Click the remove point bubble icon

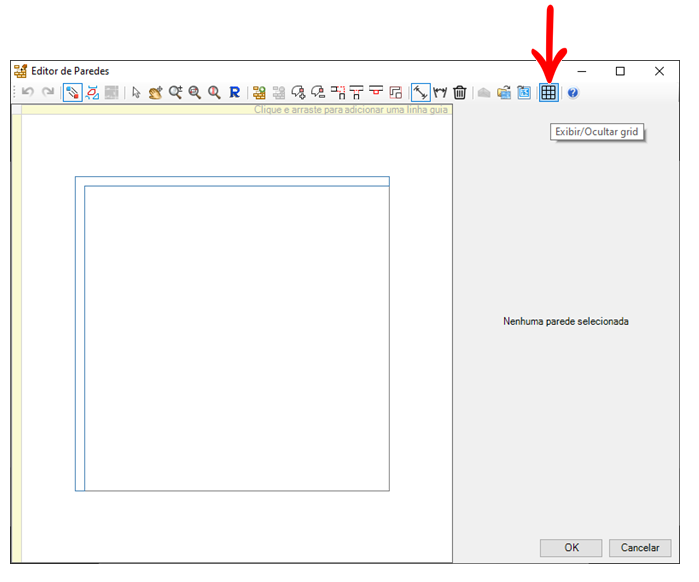click(318, 93)
